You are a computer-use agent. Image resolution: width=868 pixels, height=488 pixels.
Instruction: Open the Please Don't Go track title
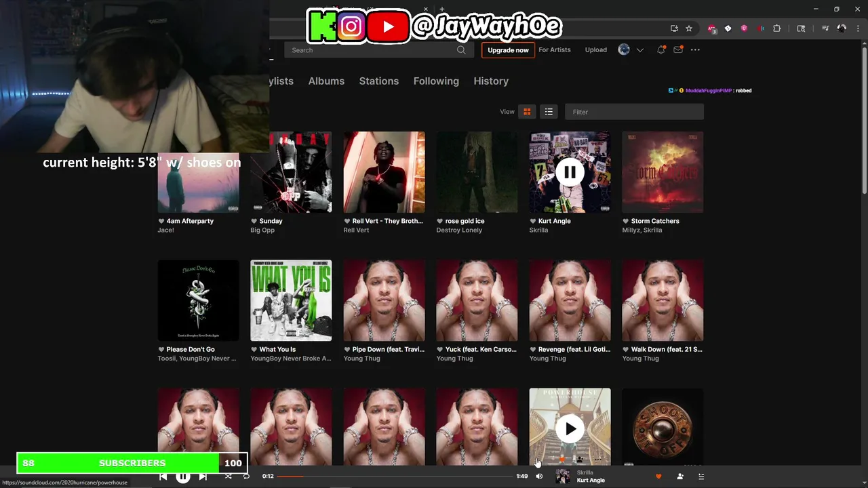point(191,350)
